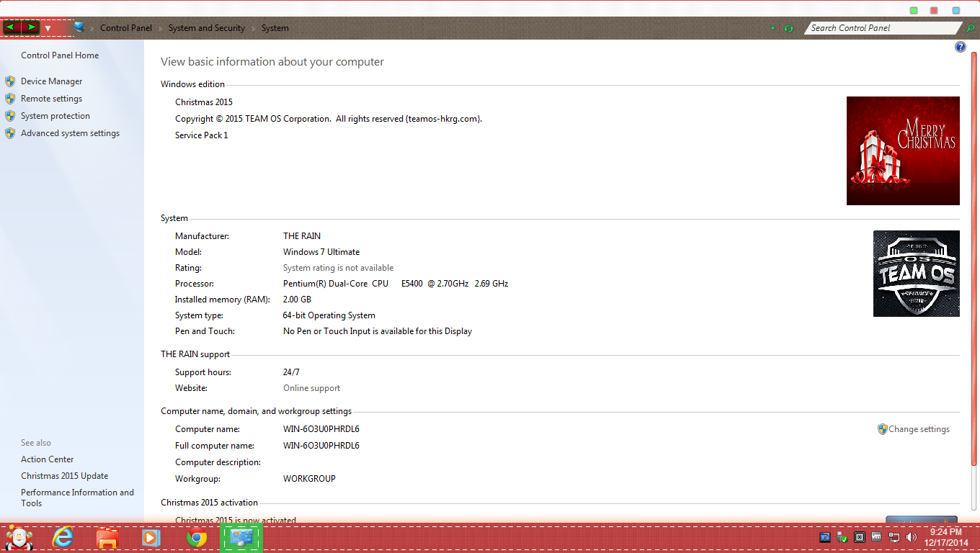
Task: Click the blue square window button
Action: pos(956,11)
